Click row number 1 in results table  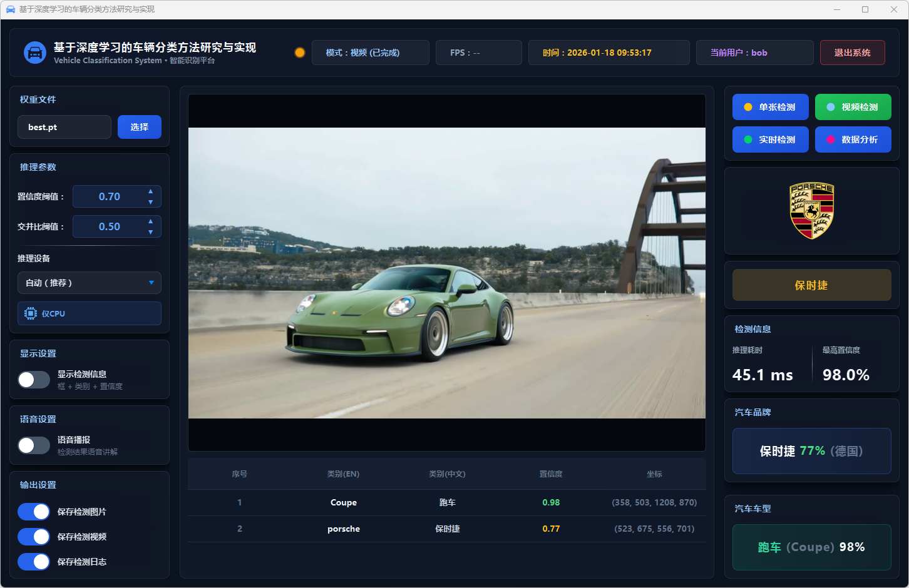(240, 502)
